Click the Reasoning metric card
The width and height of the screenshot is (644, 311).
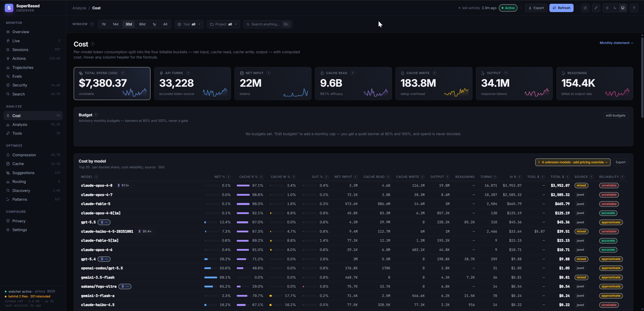point(595,83)
